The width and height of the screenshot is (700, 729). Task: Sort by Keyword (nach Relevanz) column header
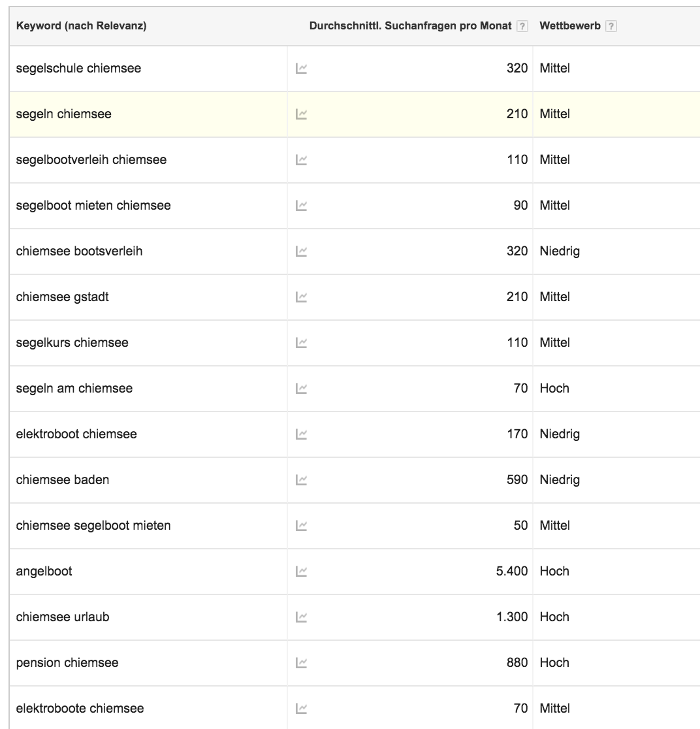(x=81, y=26)
